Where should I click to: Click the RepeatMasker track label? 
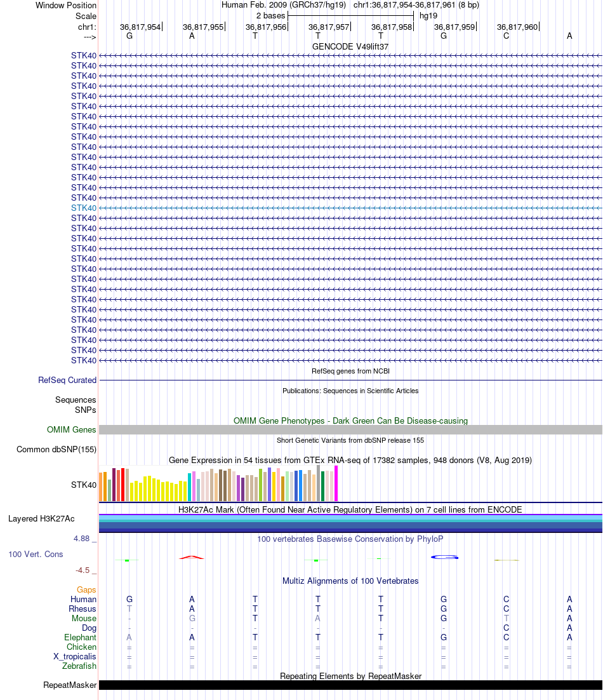pyautogui.click(x=70, y=685)
